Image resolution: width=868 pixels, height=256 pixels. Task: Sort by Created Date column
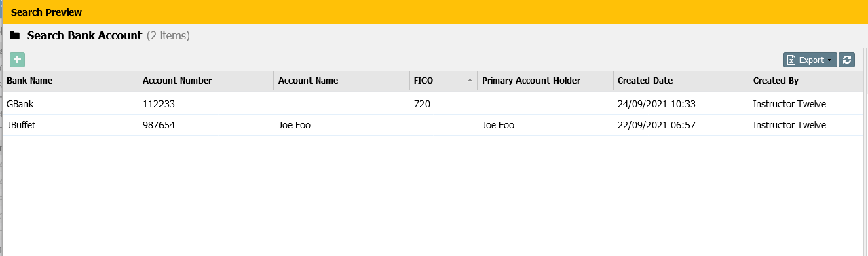coord(645,80)
